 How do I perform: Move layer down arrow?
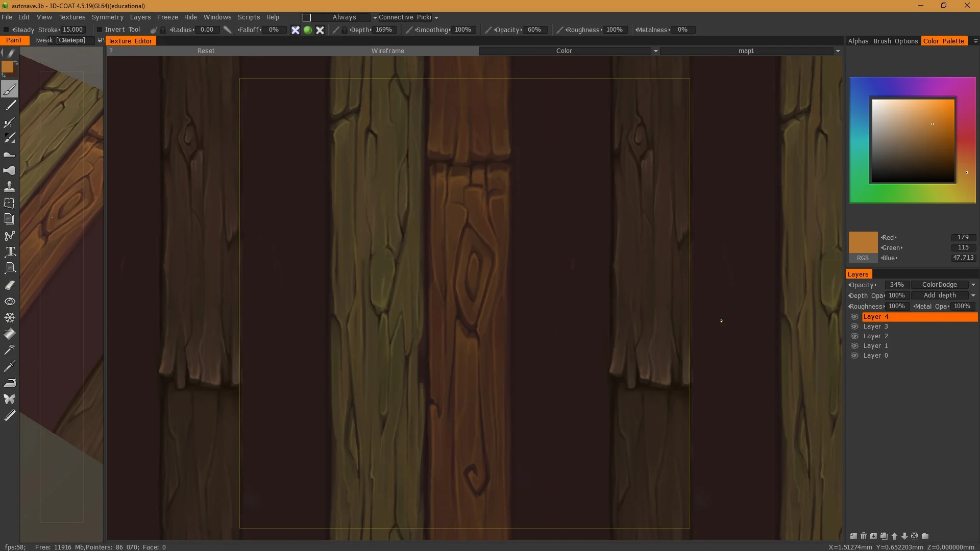click(x=904, y=536)
